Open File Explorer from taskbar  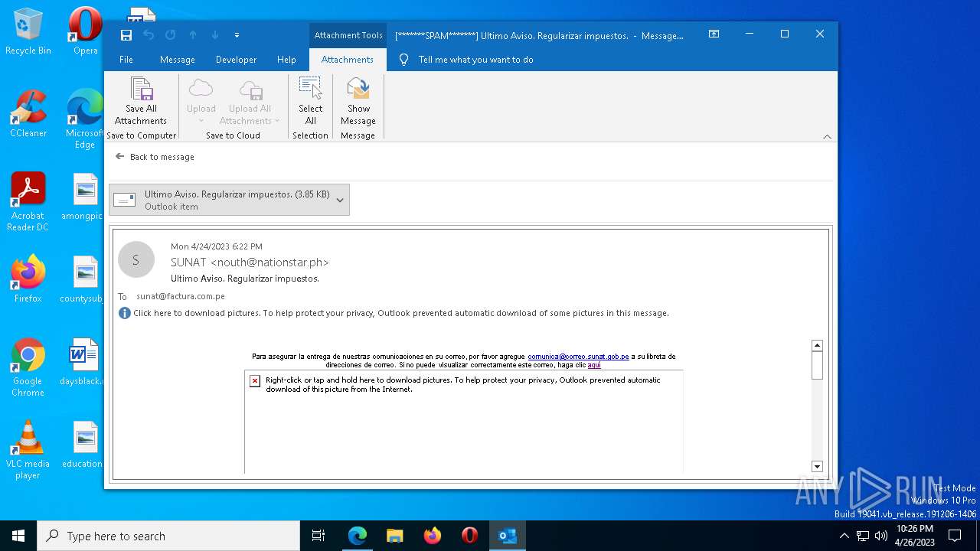(x=395, y=536)
